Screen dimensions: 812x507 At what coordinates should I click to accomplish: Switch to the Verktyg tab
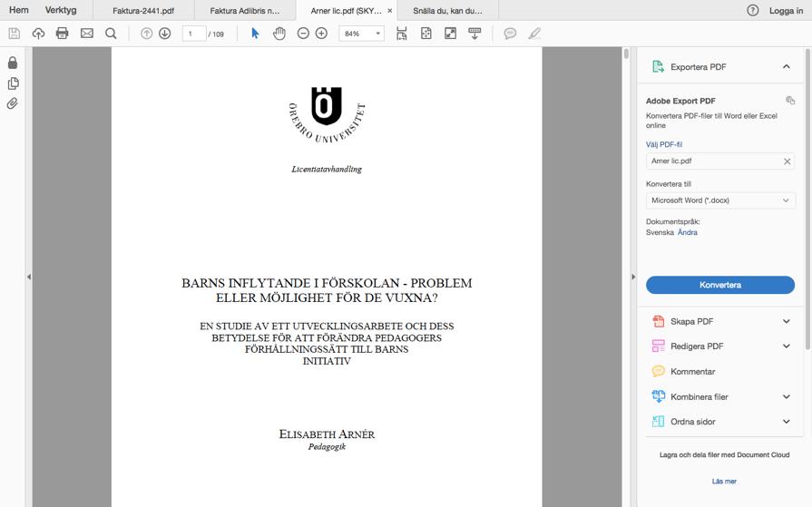pos(61,10)
